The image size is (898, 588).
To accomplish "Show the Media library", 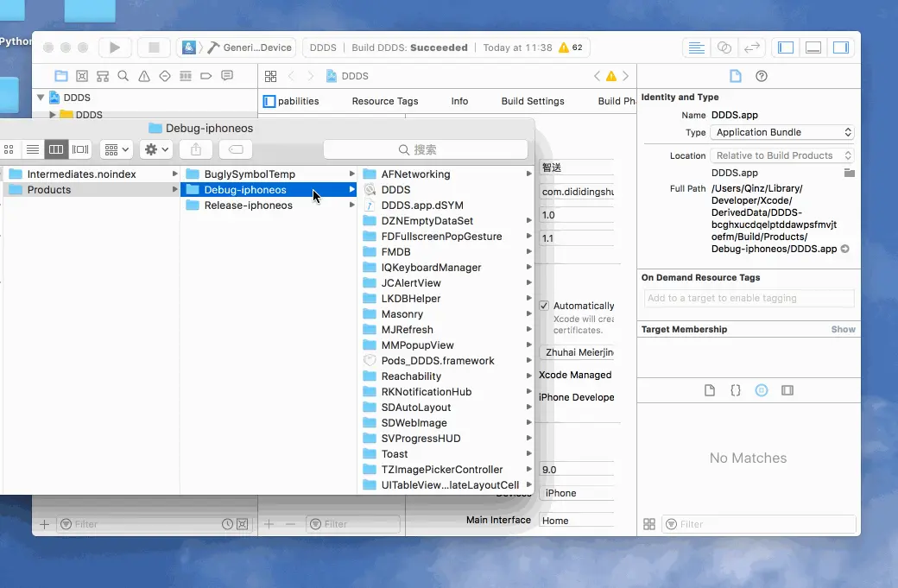I will 787,390.
